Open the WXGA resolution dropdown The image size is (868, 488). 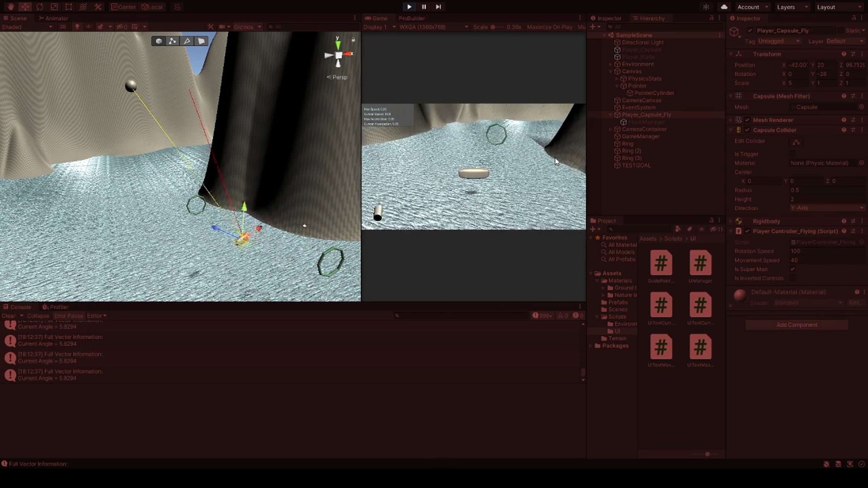(x=434, y=27)
